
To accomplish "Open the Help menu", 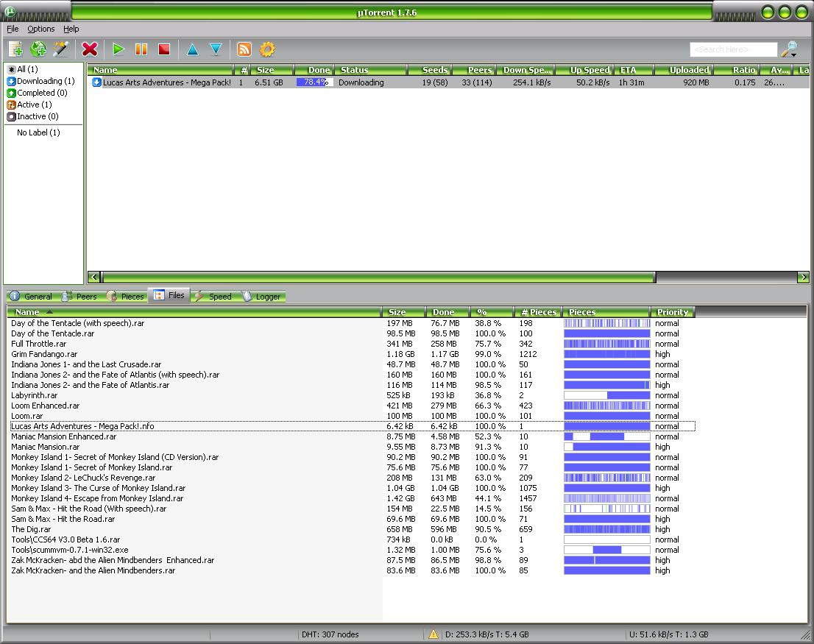I will click(71, 29).
